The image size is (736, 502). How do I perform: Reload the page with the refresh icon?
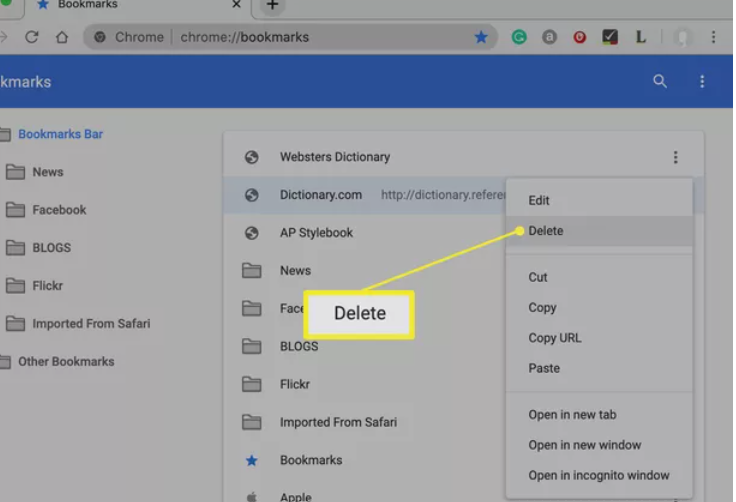(x=32, y=37)
